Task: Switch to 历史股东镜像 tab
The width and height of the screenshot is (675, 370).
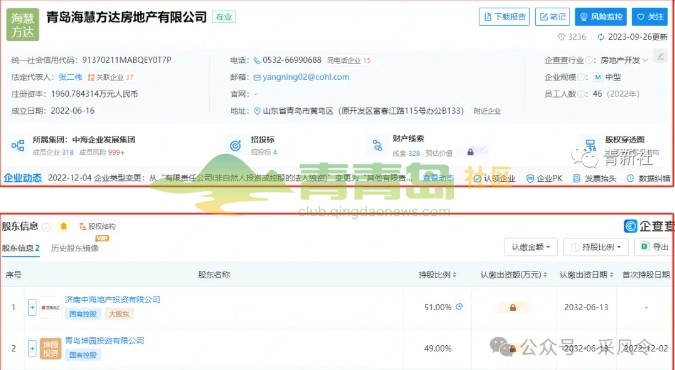Action: click(75, 248)
